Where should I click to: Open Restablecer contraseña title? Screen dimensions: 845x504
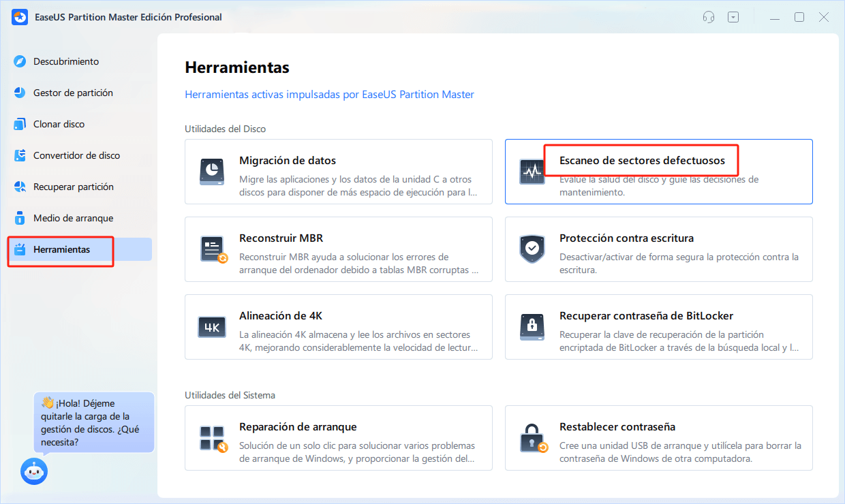click(617, 427)
